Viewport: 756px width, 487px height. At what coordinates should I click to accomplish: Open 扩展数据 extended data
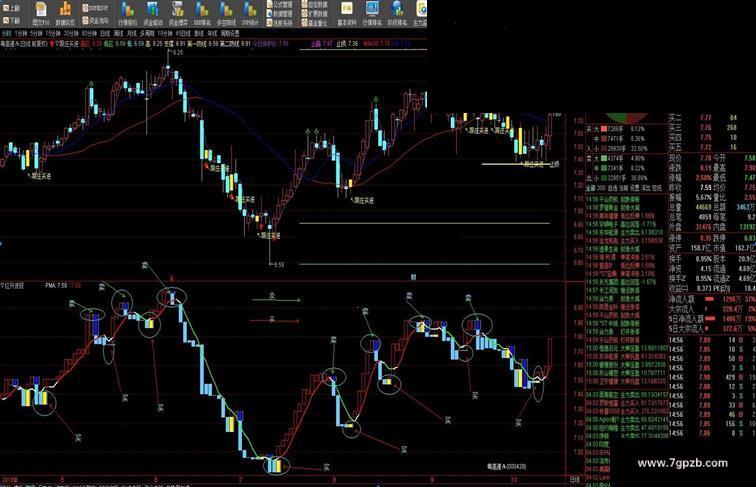[x=314, y=14]
